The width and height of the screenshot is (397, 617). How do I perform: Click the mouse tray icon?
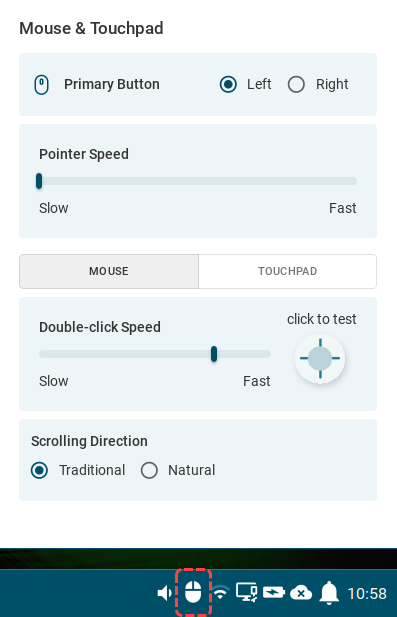point(193,592)
